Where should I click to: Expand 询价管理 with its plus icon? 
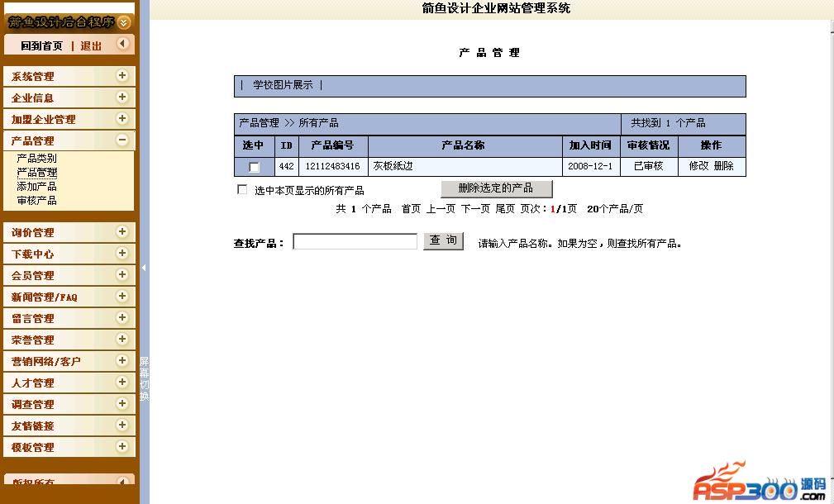[x=122, y=231]
